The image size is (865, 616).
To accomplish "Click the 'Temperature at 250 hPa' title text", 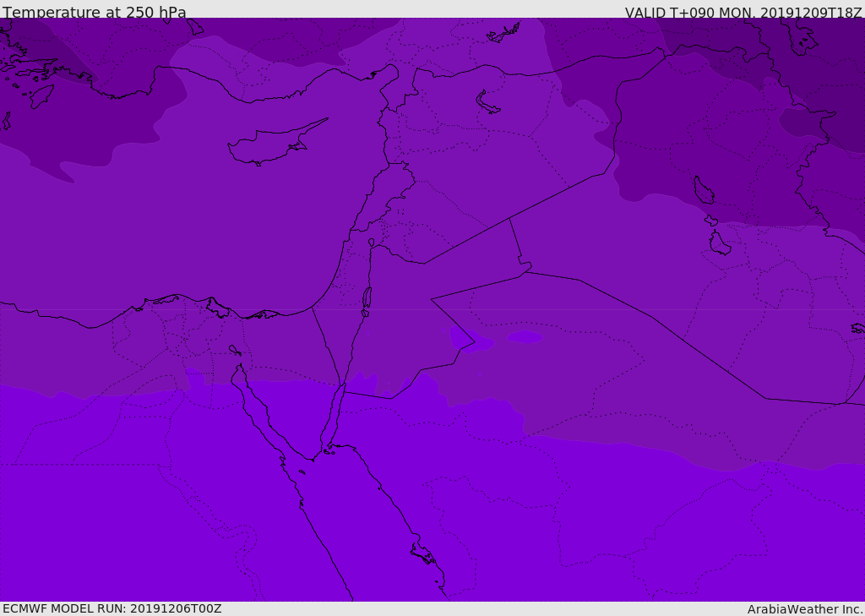I will [x=95, y=12].
